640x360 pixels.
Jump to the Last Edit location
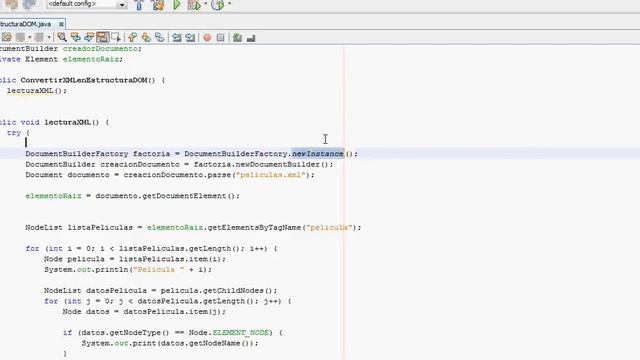coord(7,38)
